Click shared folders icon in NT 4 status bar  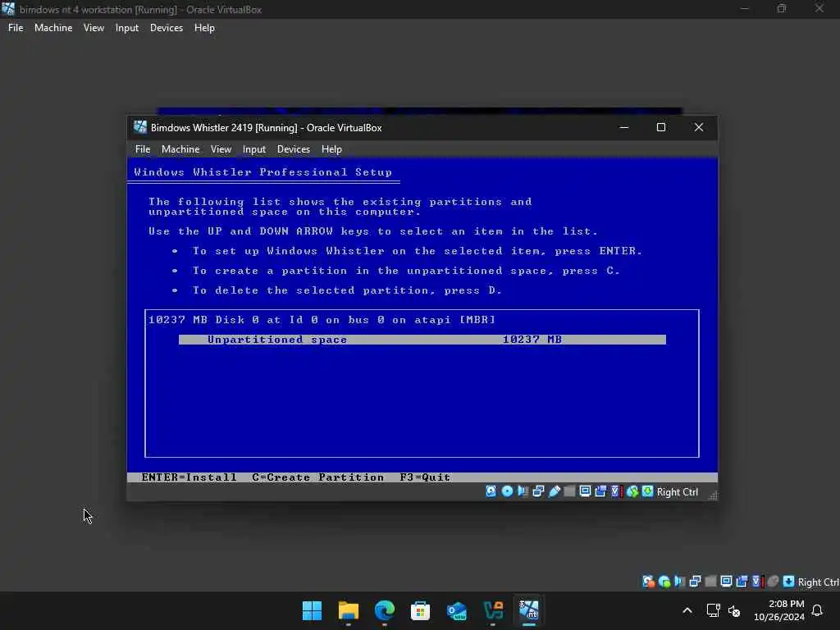[x=710, y=582]
